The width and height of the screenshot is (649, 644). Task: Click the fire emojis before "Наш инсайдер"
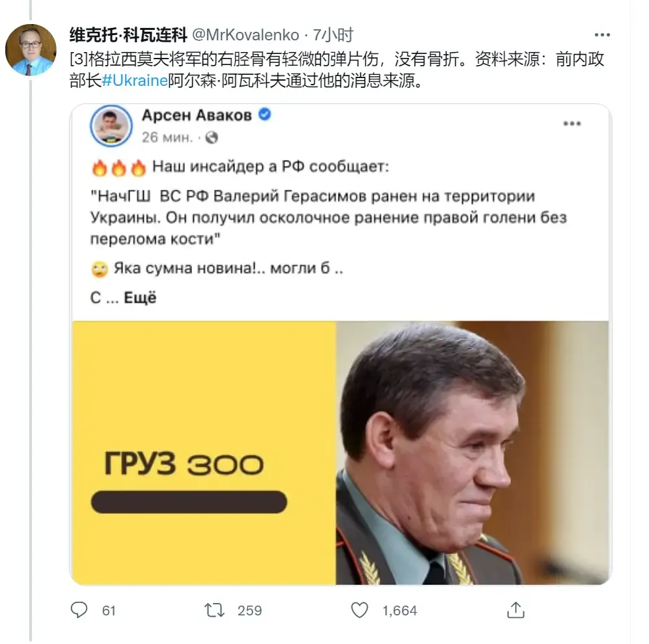point(118,168)
